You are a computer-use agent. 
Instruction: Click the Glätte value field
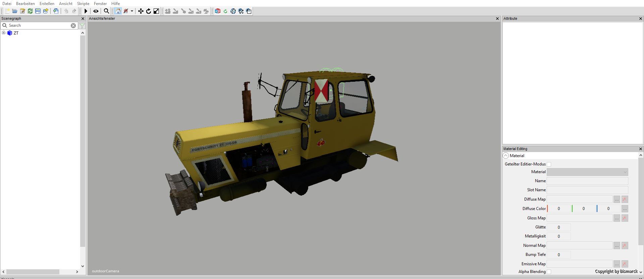coord(559,227)
